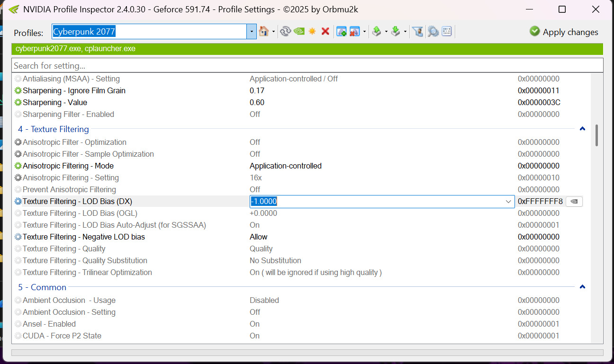Image resolution: width=614 pixels, height=364 pixels.
Task: Click the funnel user-modified filter icon
Action: pos(417,32)
